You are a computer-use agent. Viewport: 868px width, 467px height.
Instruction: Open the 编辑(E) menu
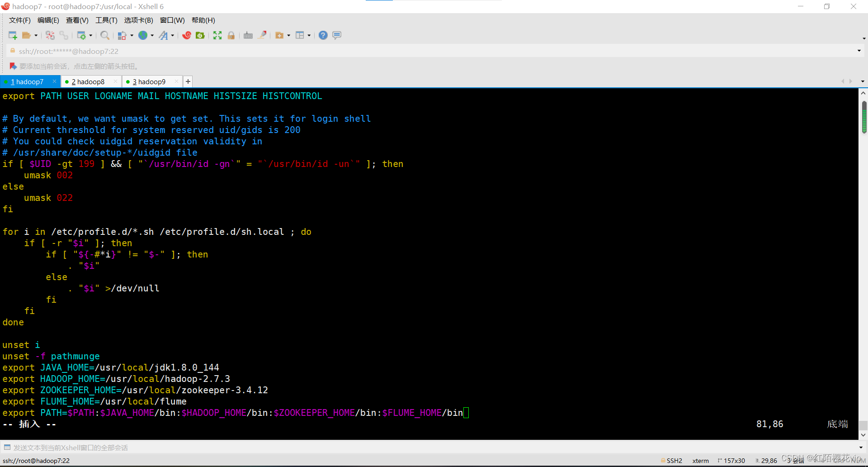pyautogui.click(x=48, y=20)
